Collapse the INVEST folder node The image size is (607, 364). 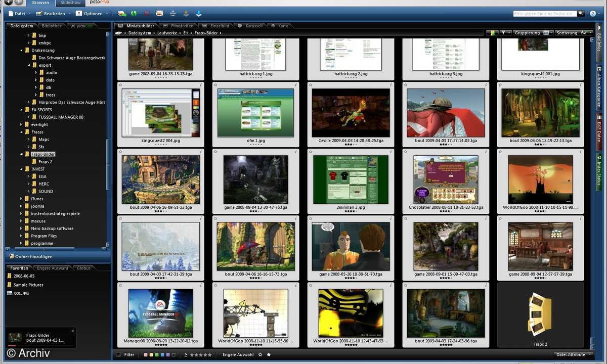(x=21, y=169)
